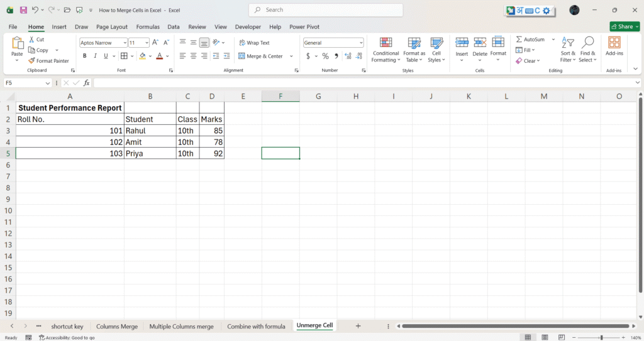Image resolution: width=644 pixels, height=341 pixels.
Task: Click the Copy button
Action: (x=38, y=50)
